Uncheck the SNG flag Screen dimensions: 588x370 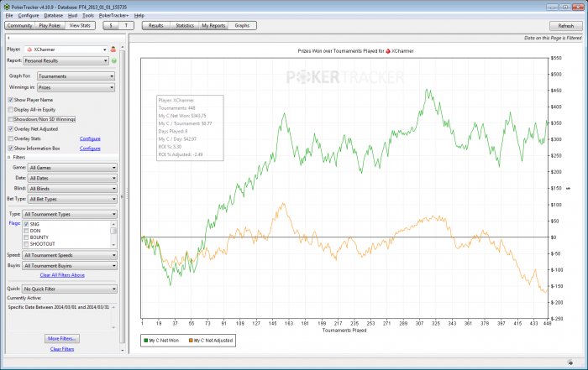coord(26,224)
